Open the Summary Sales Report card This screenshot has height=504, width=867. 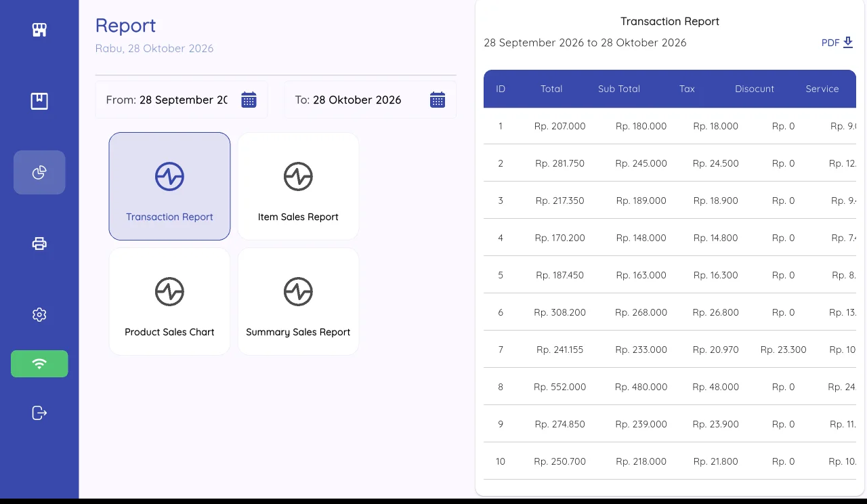[x=298, y=301]
